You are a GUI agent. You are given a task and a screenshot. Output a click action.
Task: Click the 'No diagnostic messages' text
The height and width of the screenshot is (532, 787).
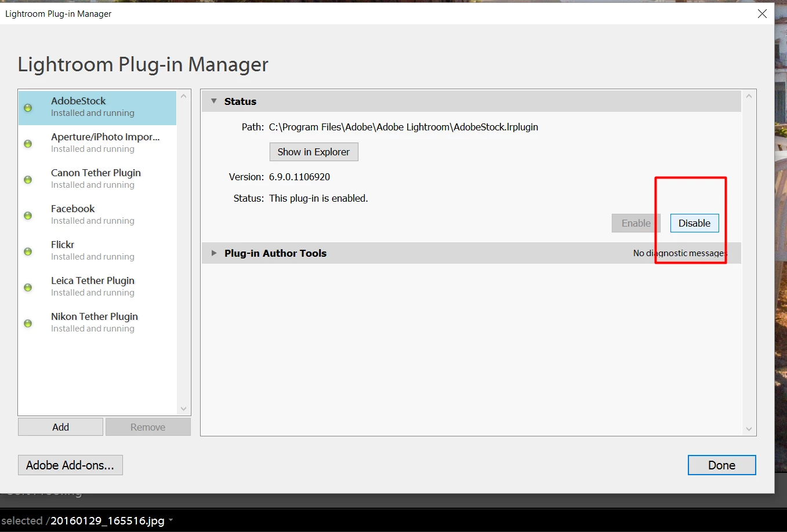679,253
